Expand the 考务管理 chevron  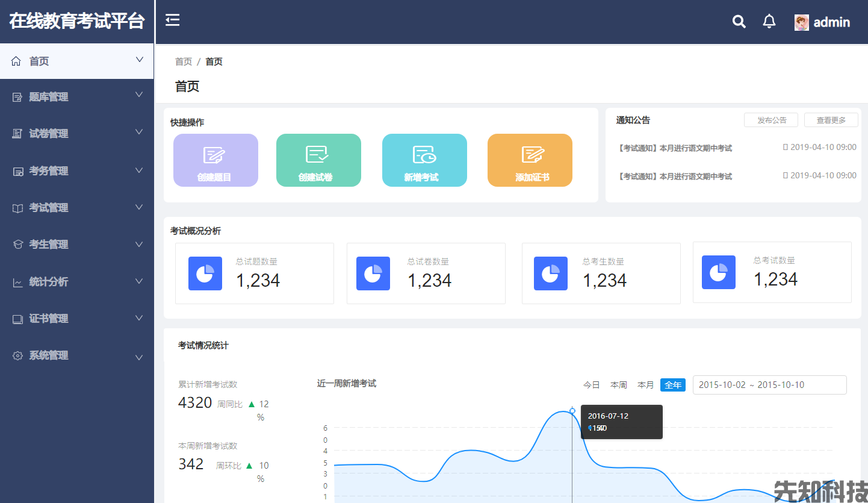coord(139,170)
